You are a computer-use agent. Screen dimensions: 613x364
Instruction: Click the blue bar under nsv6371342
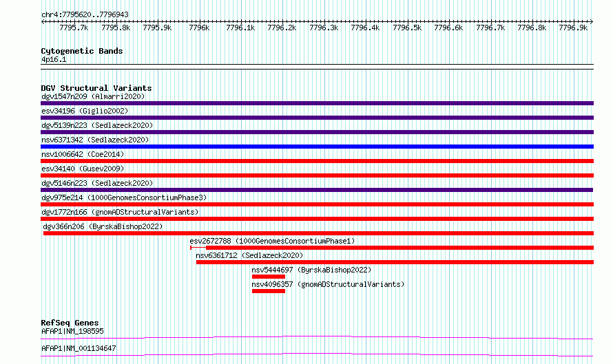click(317, 147)
